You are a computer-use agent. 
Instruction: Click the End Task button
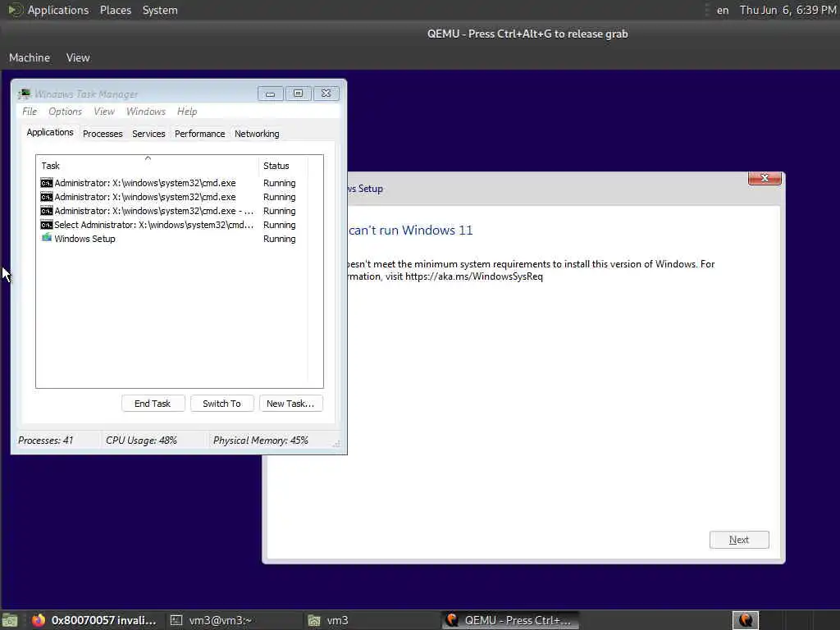(153, 404)
